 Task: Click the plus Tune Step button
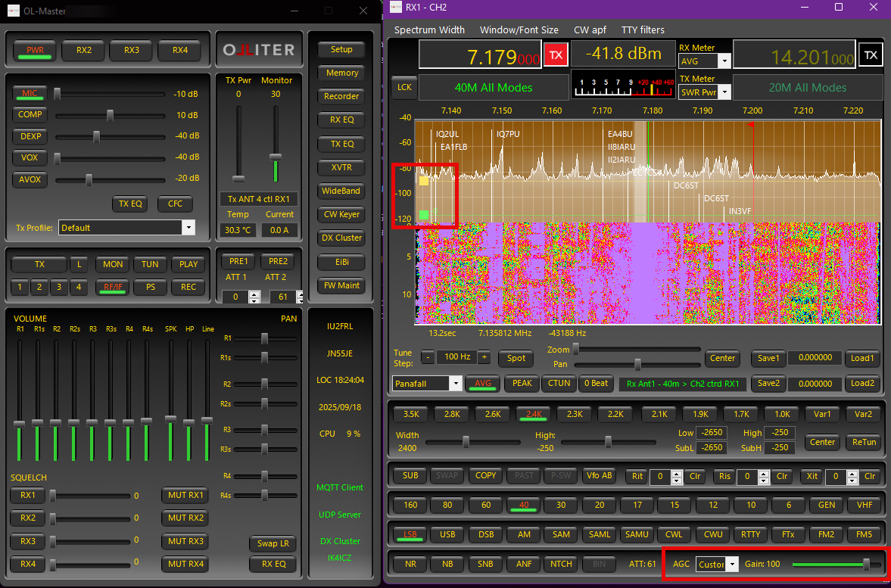[x=484, y=357]
